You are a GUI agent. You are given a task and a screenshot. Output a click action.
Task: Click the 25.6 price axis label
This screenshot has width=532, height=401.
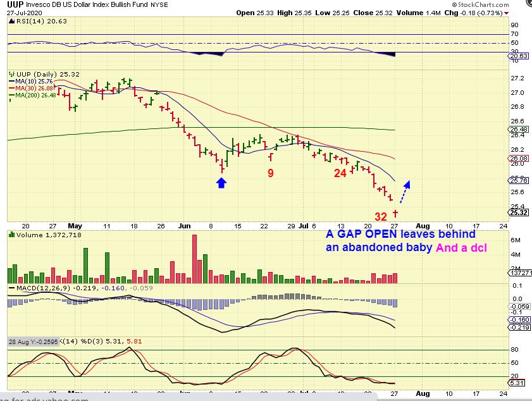(x=517, y=192)
